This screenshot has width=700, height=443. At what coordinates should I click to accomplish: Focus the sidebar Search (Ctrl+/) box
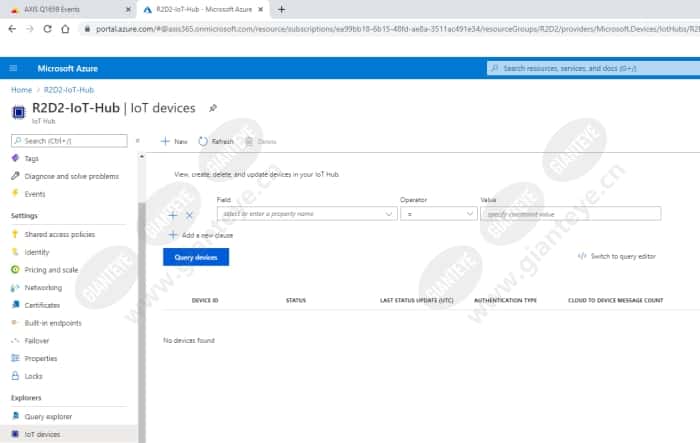pos(69,141)
